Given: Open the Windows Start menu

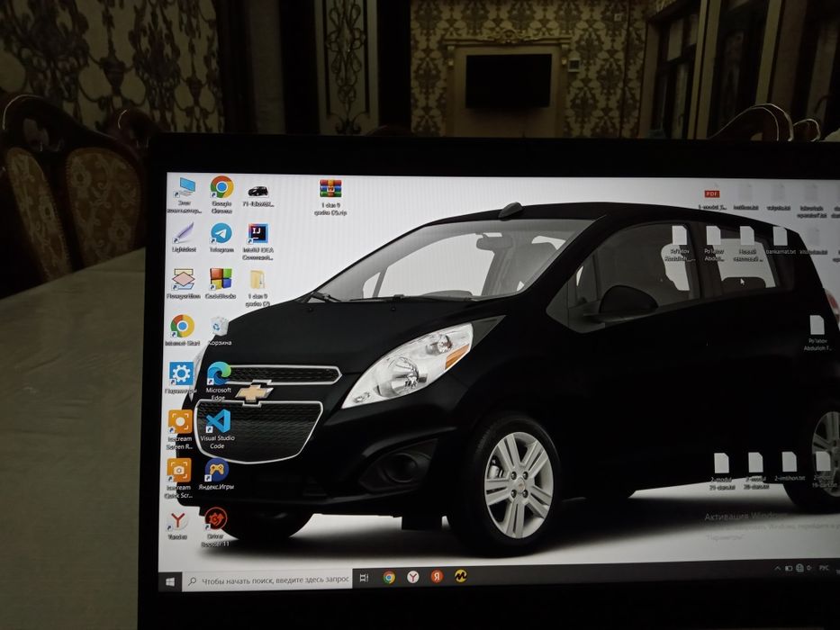Looking at the screenshot, I should pos(170,581).
